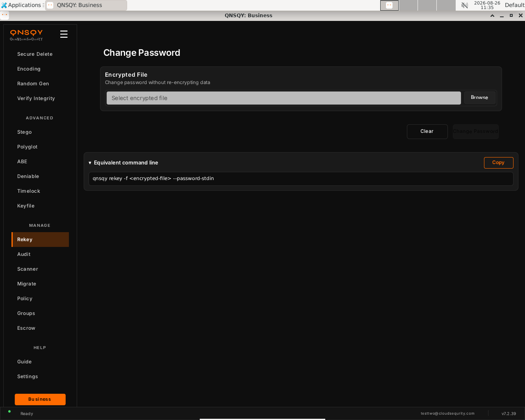
Task: Toggle the hamburger sidebar menu icon
Action: [64, 34]
